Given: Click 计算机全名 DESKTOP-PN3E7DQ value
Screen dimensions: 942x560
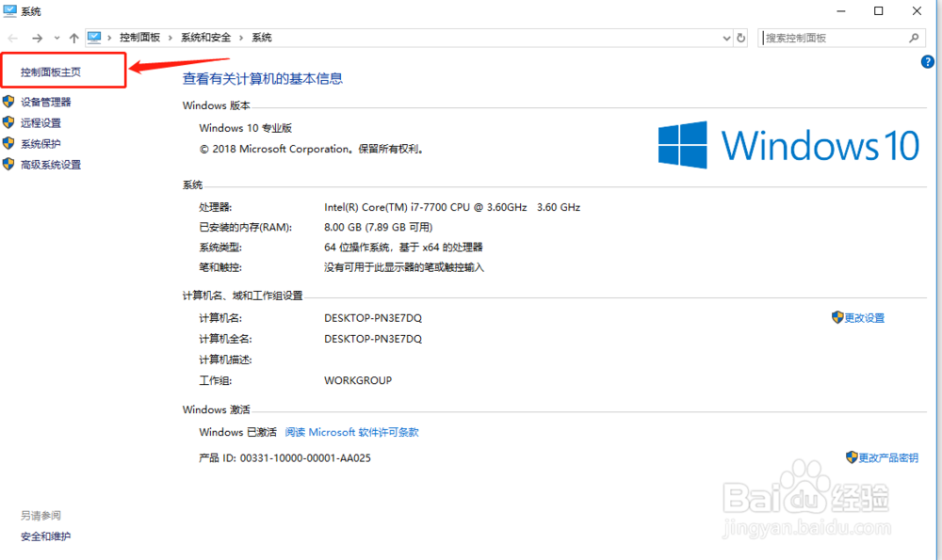Looking at the screenshot, I should 373,339.
